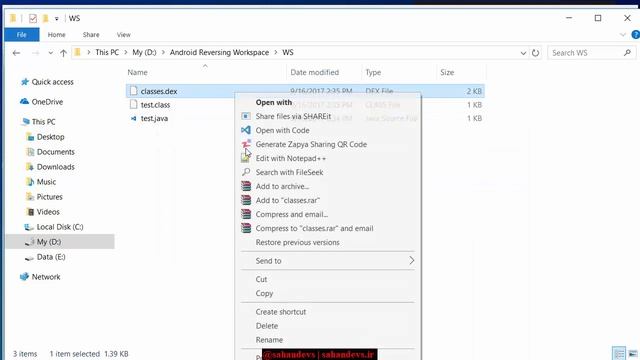Go up one folder level arrow

pyautogui.click(x=63, y=53)
